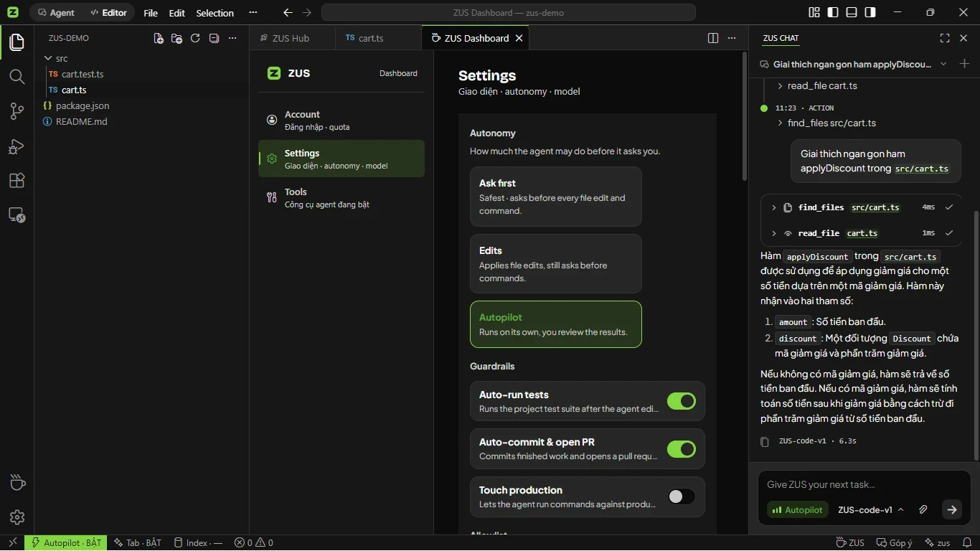
Task: Select the Ask first autonomy option
Action: (x=555, y=197)
